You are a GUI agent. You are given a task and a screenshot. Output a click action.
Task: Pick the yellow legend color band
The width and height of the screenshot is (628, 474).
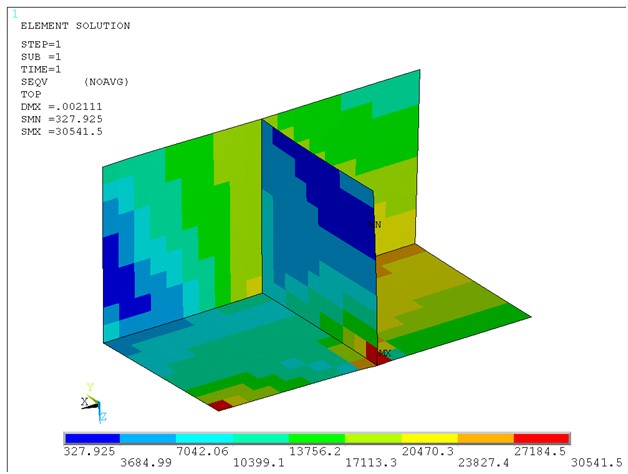(429, 439)
